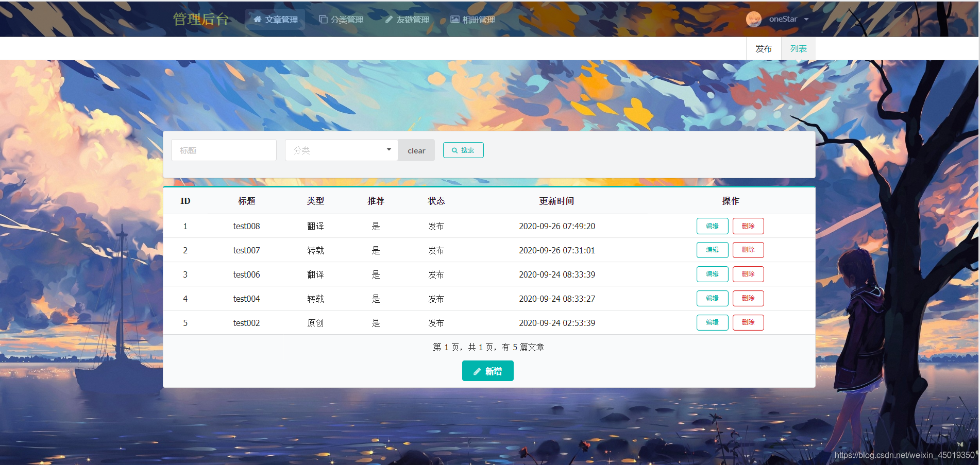Screen dimensions: 980x465
Task: Click timestamp 2020-09-26 07:31:01
Action: [557, 250]
